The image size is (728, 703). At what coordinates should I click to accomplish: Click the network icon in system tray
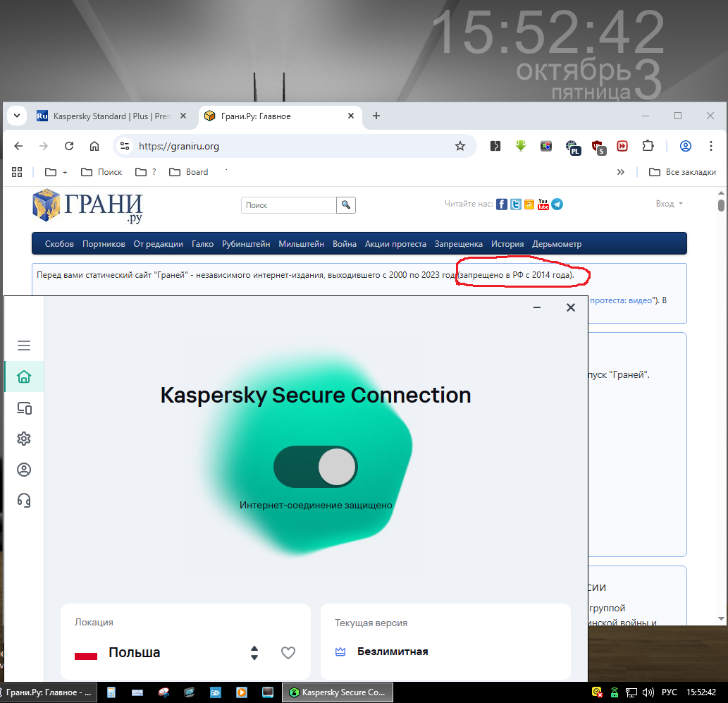631,693
